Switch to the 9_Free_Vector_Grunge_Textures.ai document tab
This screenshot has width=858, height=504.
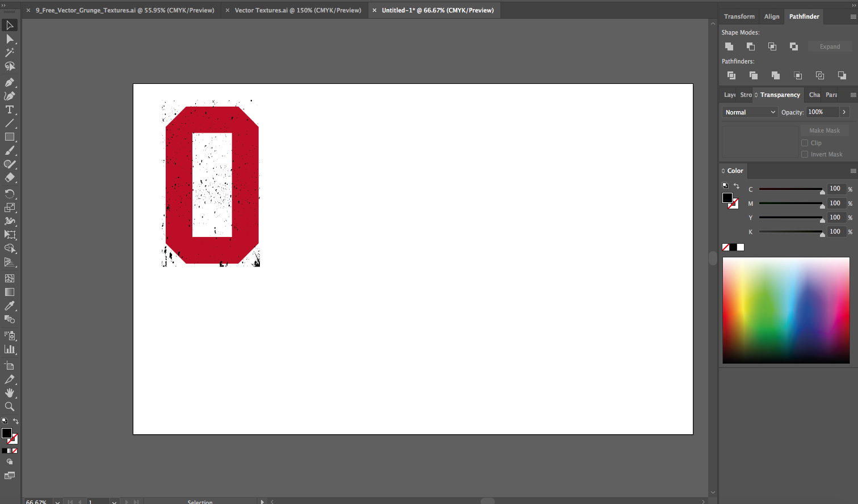(x=125, y=10)
